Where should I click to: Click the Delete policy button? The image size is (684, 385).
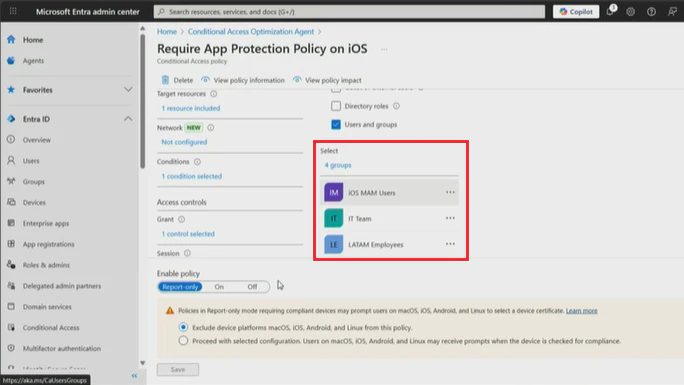177,80
